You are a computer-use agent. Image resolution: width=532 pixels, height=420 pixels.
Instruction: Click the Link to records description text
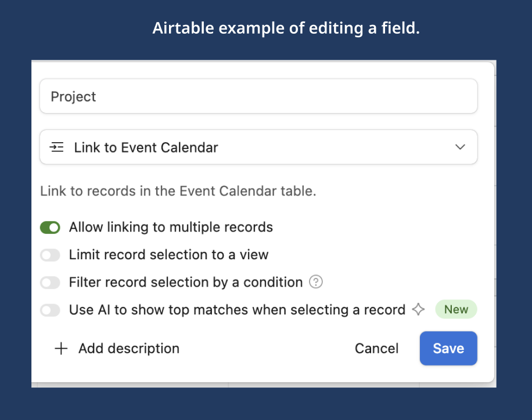click(178, 191)
